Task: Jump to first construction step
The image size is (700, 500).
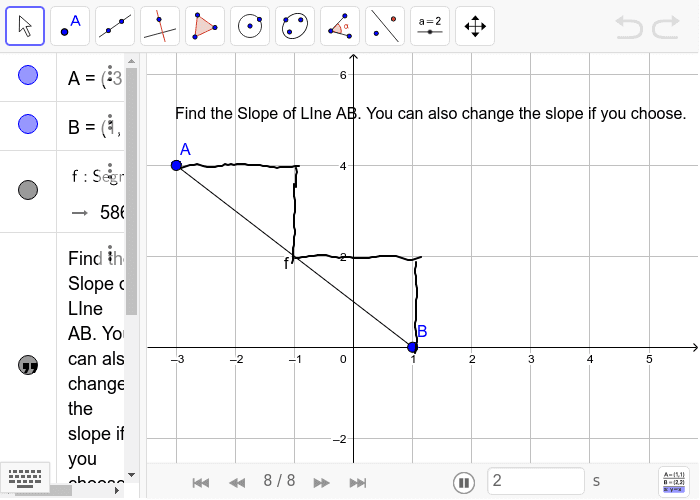Action: pos(200,483)
